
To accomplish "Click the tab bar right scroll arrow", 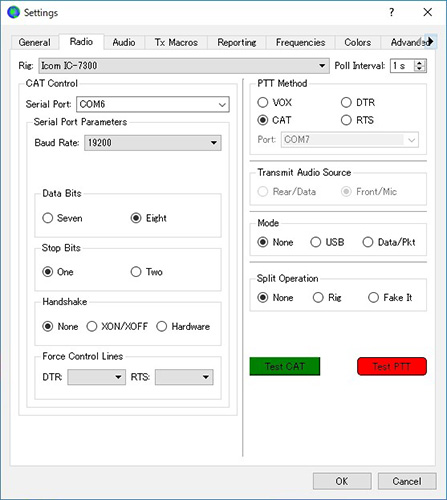I will pyautogui.click(x=430, y=41).
